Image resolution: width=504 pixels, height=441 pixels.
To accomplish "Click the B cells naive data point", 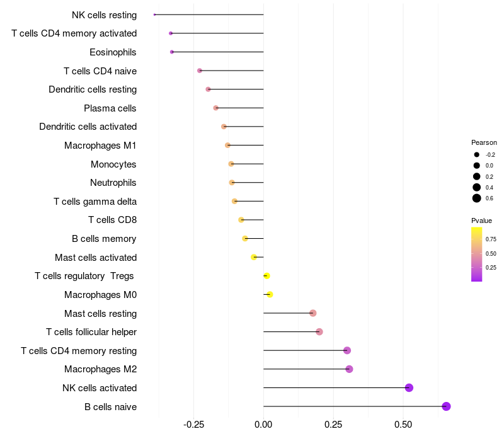I will coord(446,406).
